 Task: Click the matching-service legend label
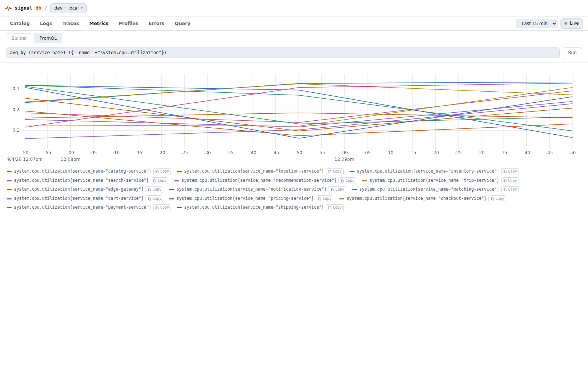point(429,189)
